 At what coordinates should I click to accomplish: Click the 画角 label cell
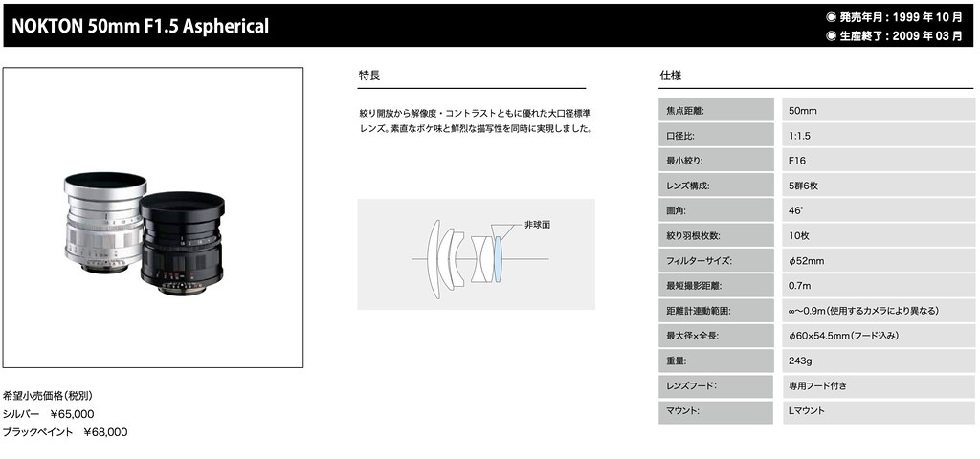716,209
